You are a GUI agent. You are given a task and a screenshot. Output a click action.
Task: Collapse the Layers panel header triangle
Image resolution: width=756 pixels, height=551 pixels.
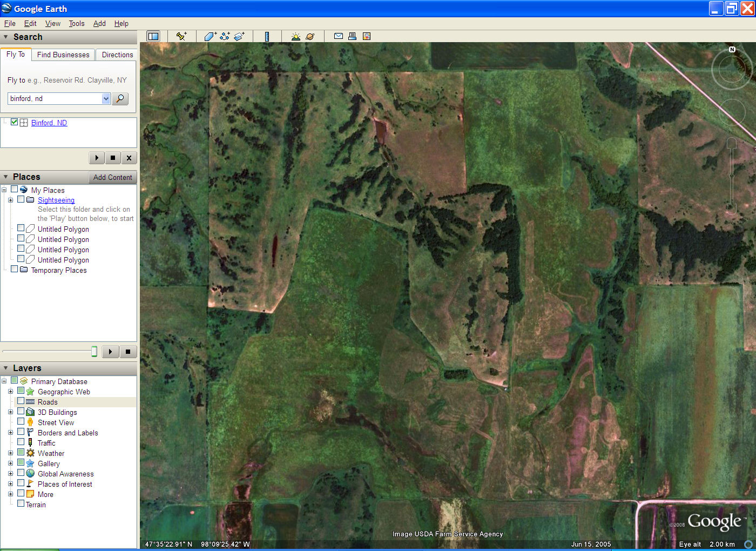point(6,368)
